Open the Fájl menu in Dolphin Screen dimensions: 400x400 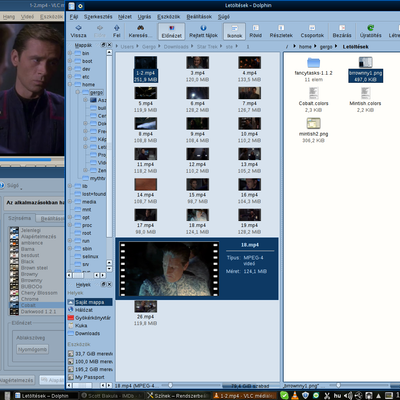click(74, 17)
